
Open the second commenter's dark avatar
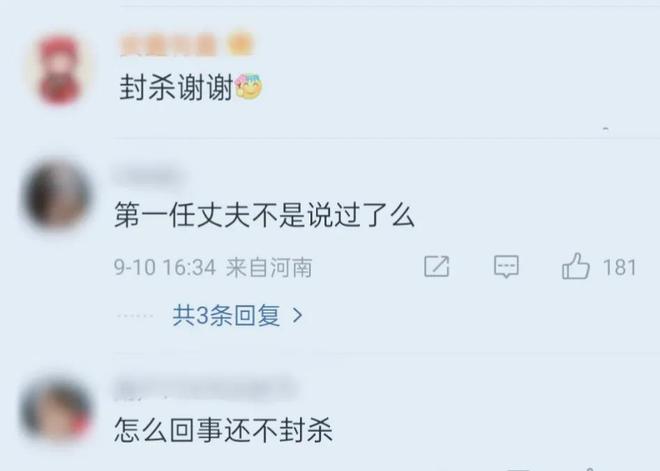pos(56,196)
